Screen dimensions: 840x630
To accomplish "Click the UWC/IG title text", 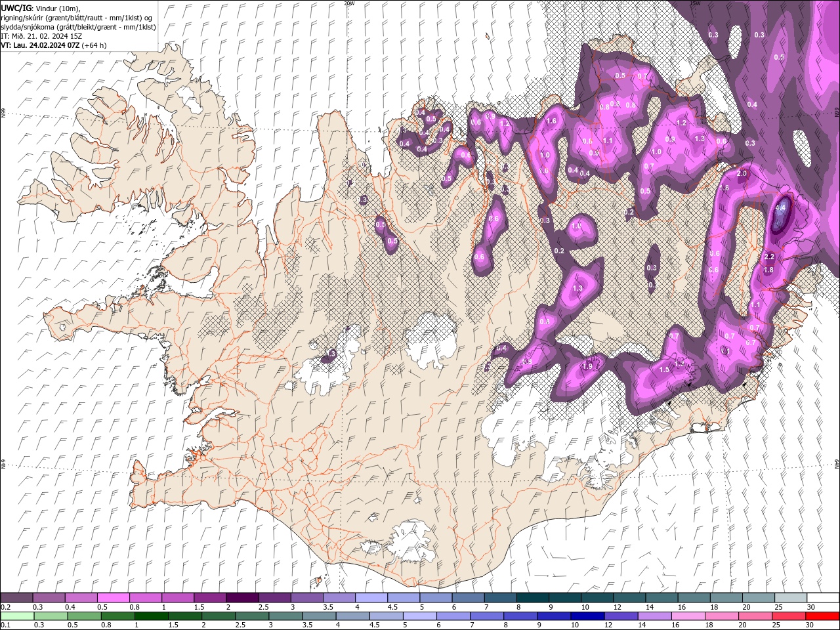I will pyautogui.click(x=16, y=8).
